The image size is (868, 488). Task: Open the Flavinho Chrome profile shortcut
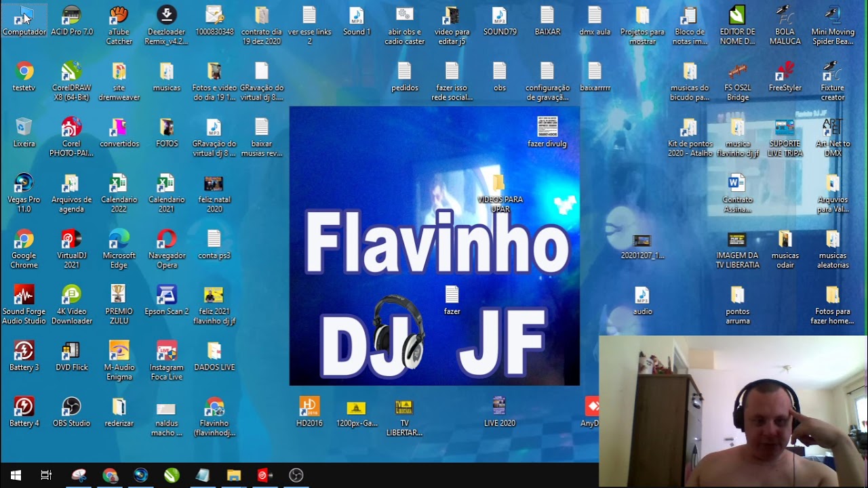tap(214, 417)
